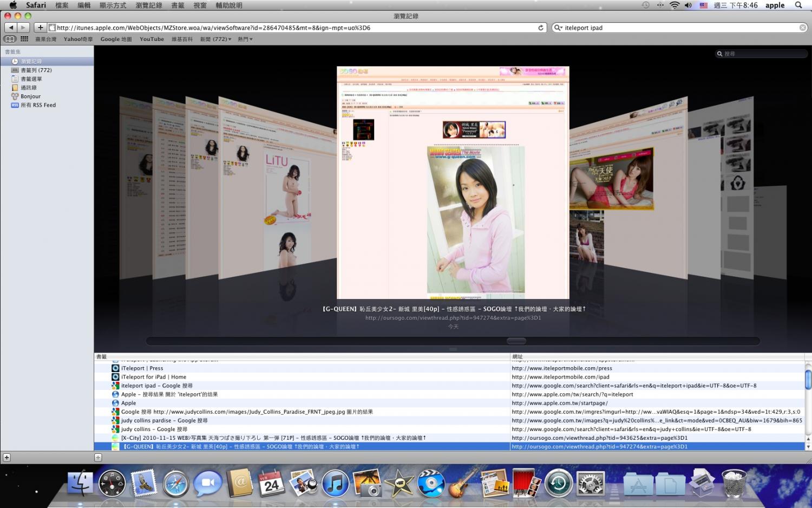
Task: Select the iTeleport | Press history row
Action: [x=142, y=368]
